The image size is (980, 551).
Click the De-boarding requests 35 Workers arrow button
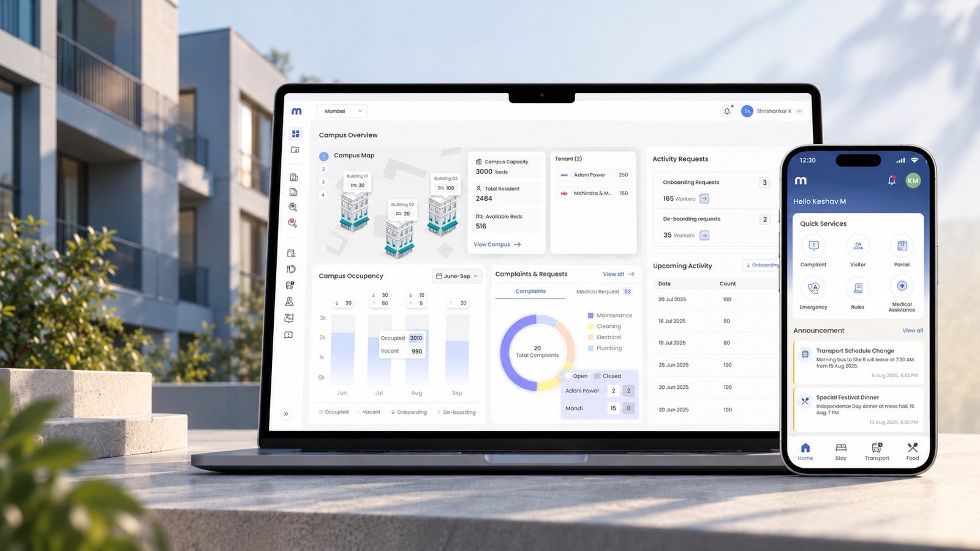point(704,235)
